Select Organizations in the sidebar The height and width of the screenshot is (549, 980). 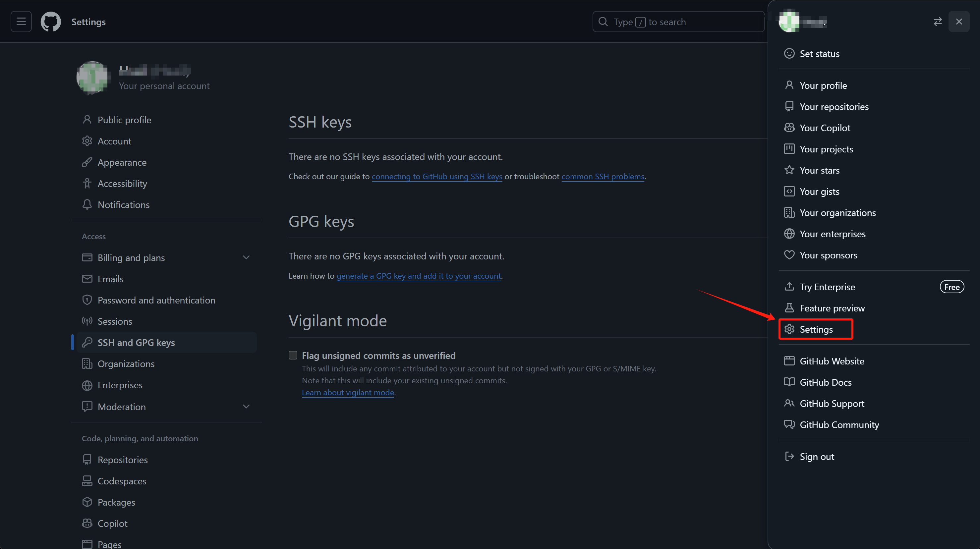point(166,363)
